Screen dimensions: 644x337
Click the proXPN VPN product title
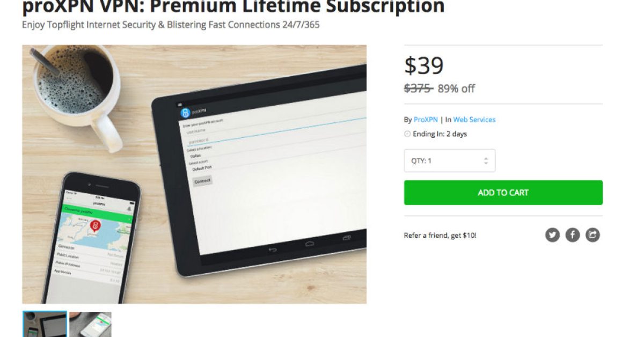pyautogui.click(x=233, y=7)
